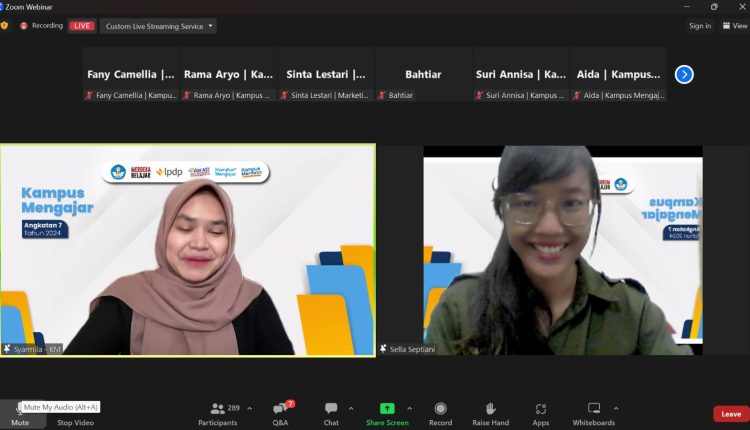Click muted mic icon beside Bahtiar name
The image size is (750, 430).
click(382, 95)
